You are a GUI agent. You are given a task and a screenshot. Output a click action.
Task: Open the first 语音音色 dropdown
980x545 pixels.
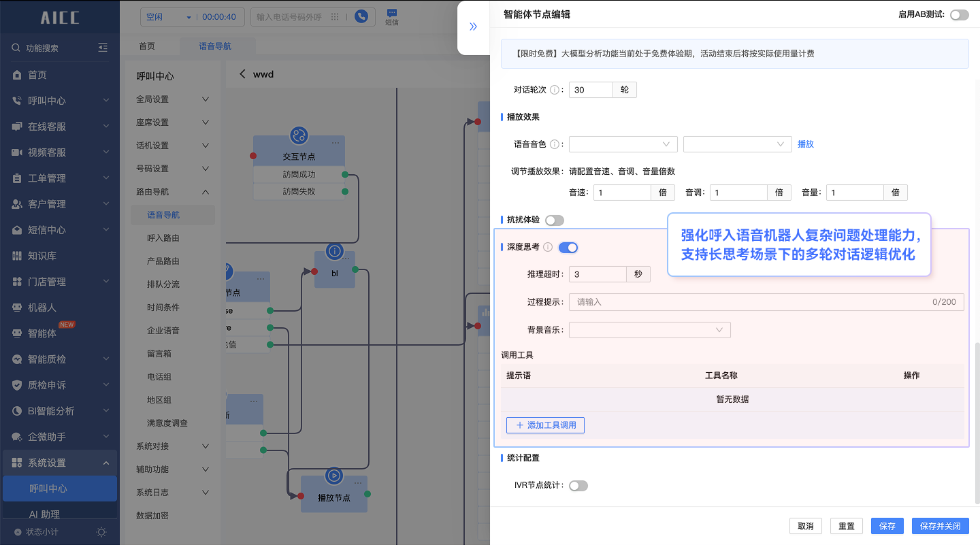click(x=623, y=144)
